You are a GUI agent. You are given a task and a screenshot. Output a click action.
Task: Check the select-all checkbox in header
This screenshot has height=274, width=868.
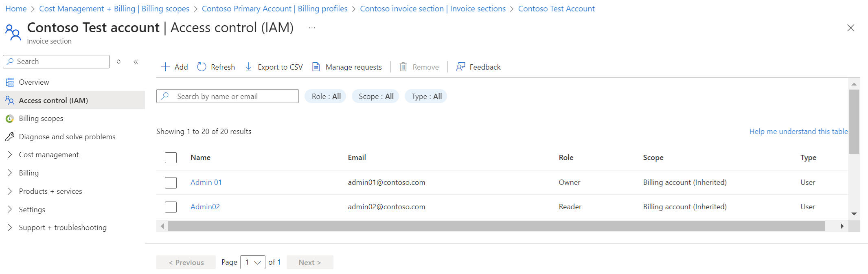click(171, 158)
